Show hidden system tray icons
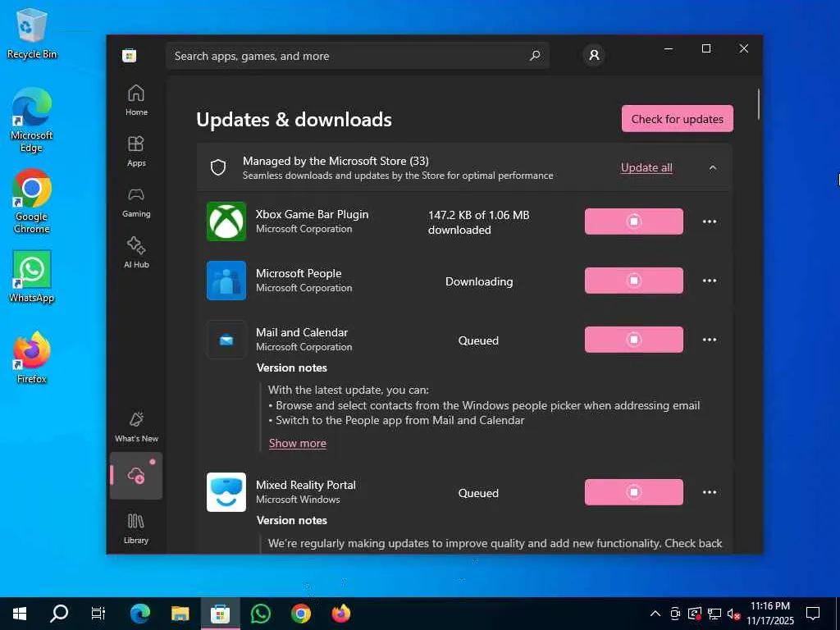 [655, 614]
